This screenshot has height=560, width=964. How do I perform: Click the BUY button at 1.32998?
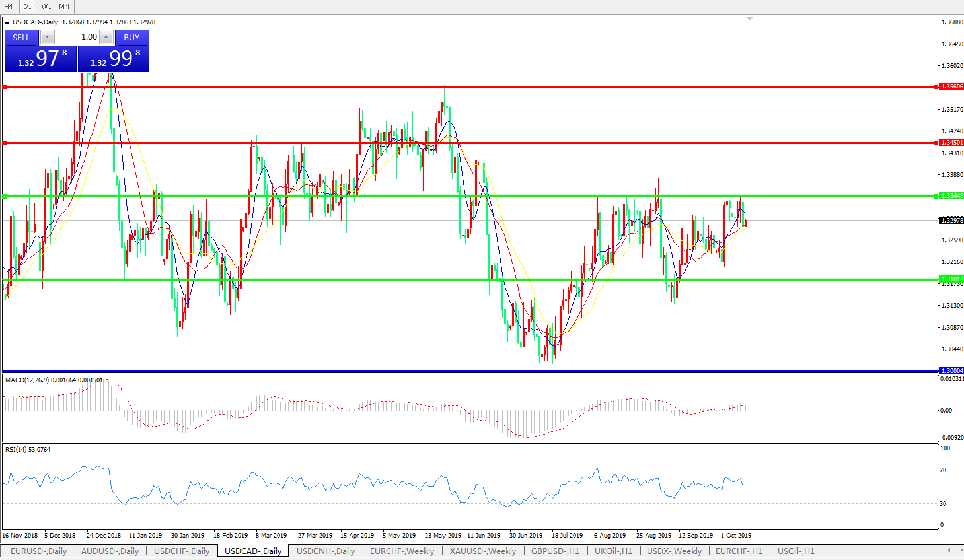click(131, 38)
